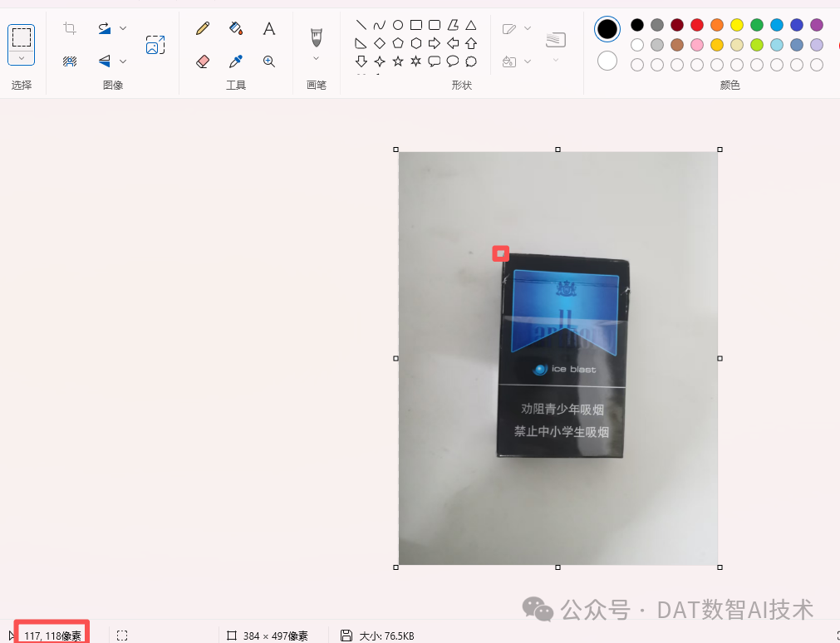The width and height of the screenshot is (840, 643).
Task: Choose the Hexagon shape
Action: [x=415, y=43]
